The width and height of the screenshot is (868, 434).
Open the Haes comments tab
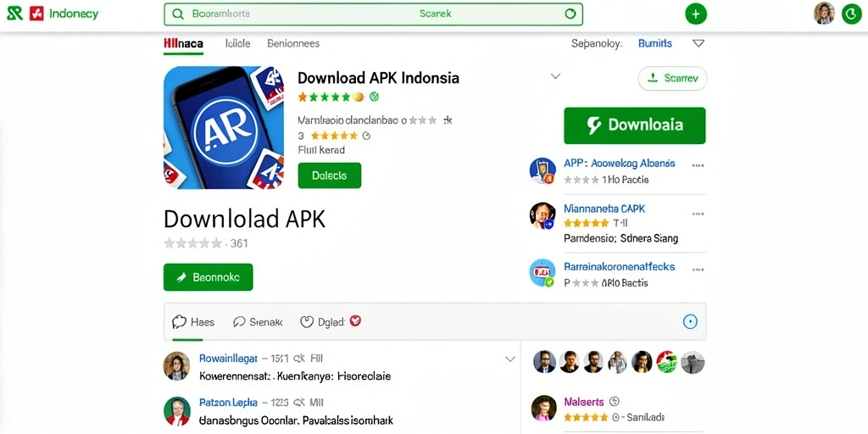tap(193, 321)
